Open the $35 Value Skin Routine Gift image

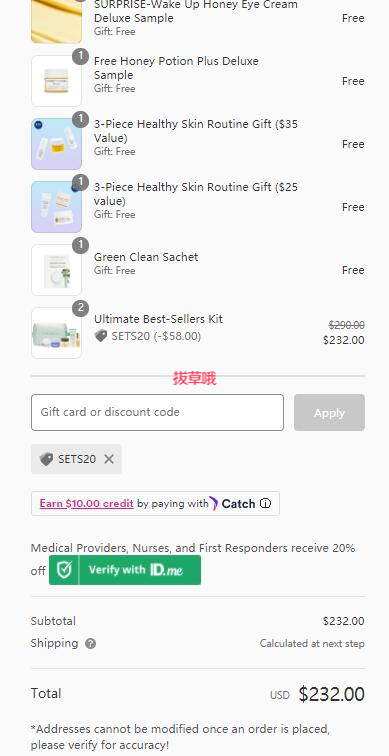[x=56, y=144]
